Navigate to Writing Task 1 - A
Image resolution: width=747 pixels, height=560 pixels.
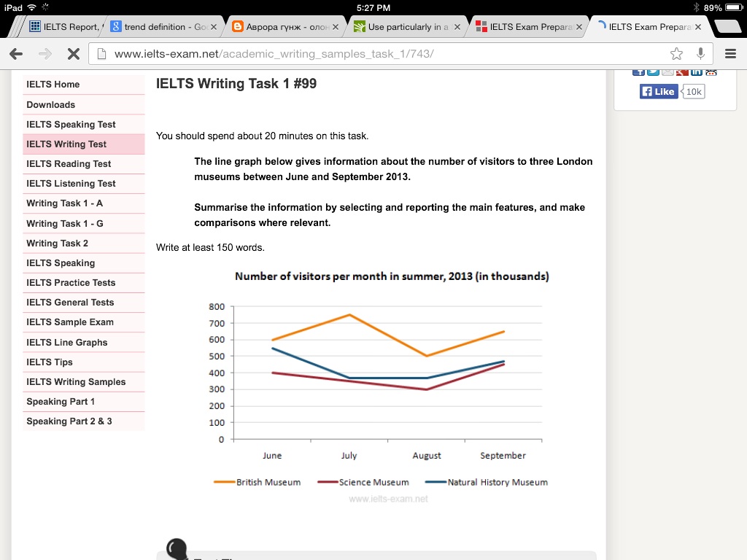coord(83,203)
